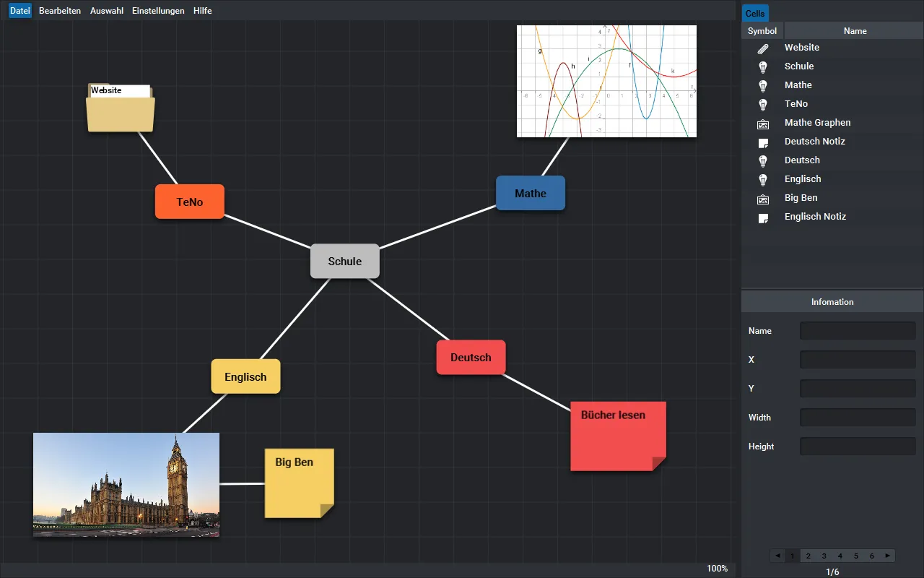Click the image icon for Mathe Graphen
Viewport: 924px width, 578px height.
click(762, 124)
